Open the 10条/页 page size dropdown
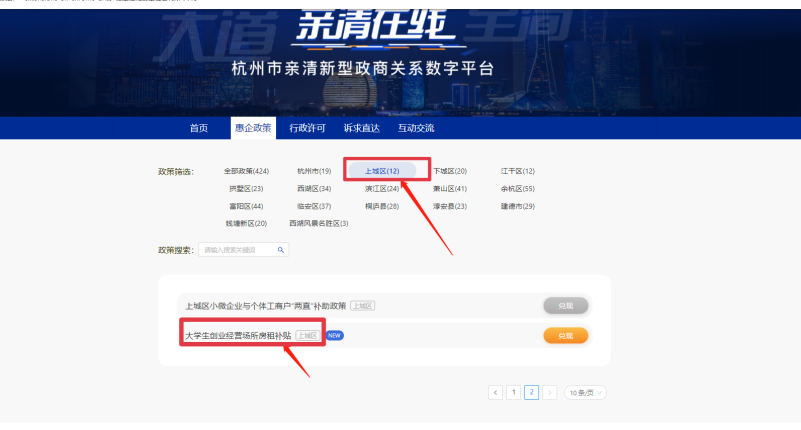The image size is (801, 430). click(585, 393)
